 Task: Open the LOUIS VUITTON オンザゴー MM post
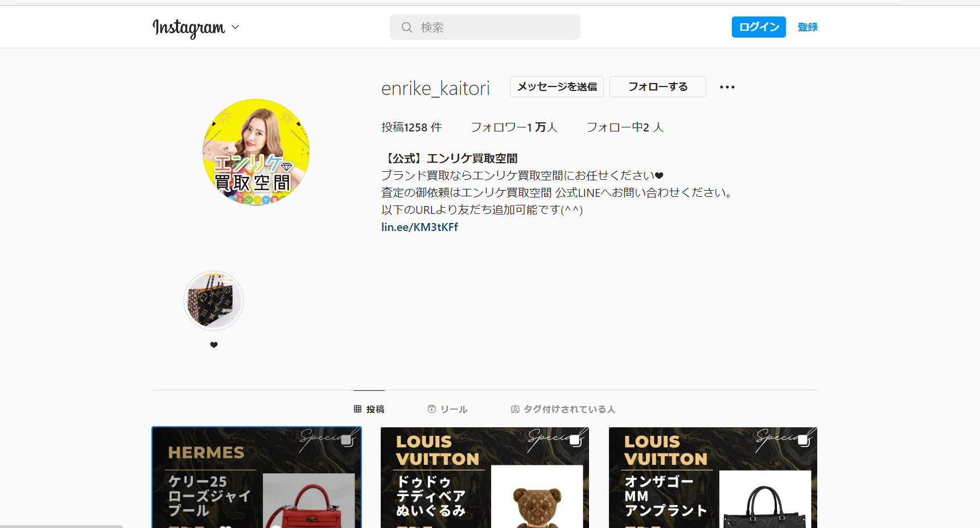click(x=713, y=478)
